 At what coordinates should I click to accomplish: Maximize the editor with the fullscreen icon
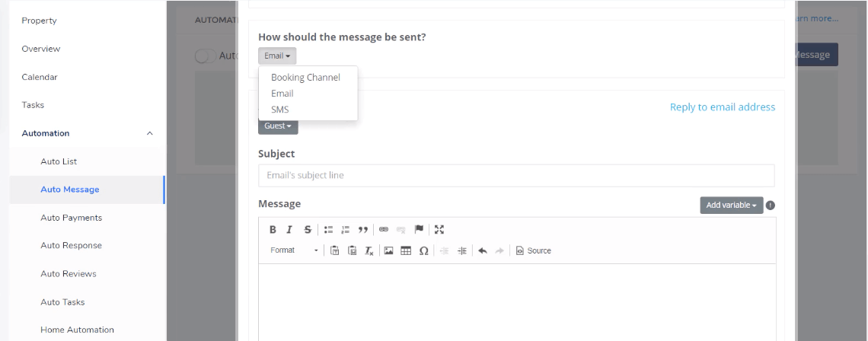(x=439, y=230)
